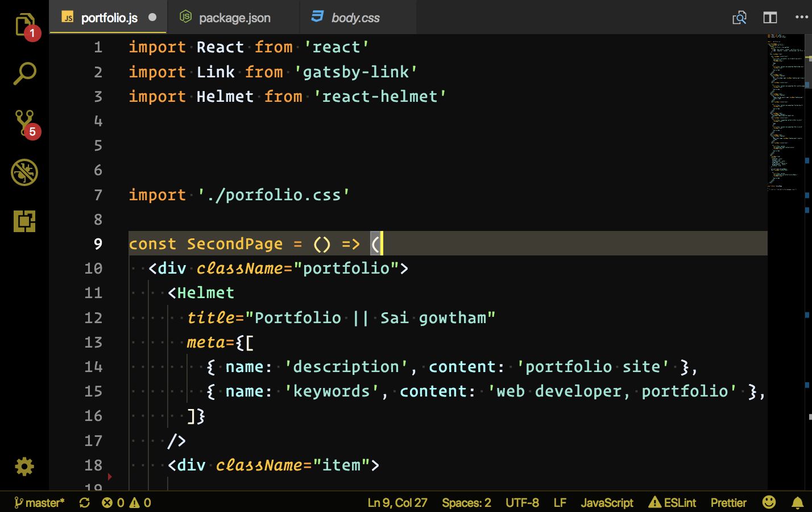Click the feedback smiley icon
This screenshot has height=512, width=812.
[x=769, y=502]
